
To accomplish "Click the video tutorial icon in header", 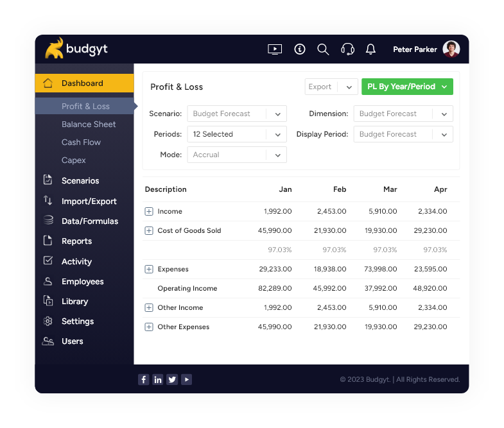I will click(x=274, y=49).
